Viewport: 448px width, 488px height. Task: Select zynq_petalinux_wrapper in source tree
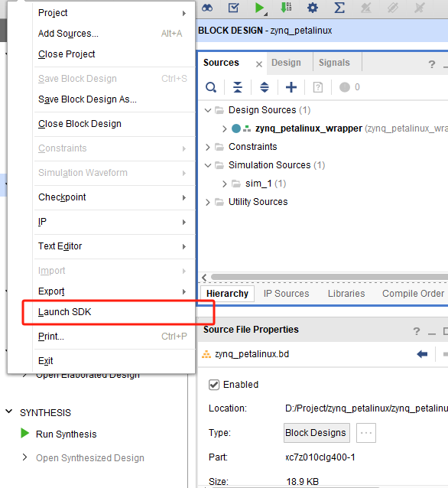[x=309, y=129]
